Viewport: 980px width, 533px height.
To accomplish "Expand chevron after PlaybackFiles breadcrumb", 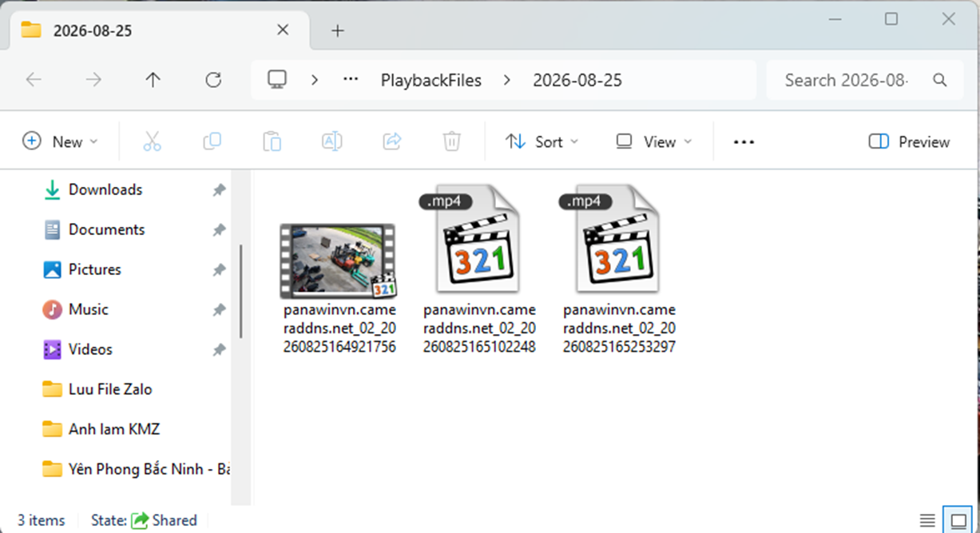I will [x=507, y=80].
